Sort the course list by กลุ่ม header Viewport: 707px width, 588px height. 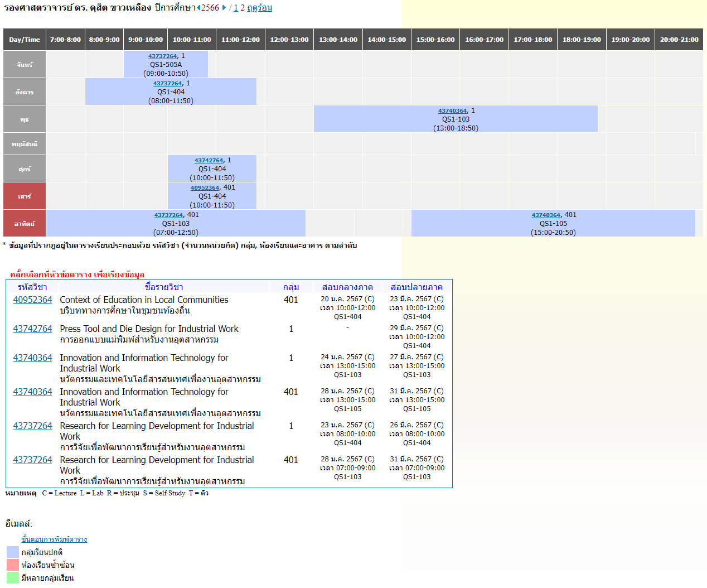click(291, 287)
